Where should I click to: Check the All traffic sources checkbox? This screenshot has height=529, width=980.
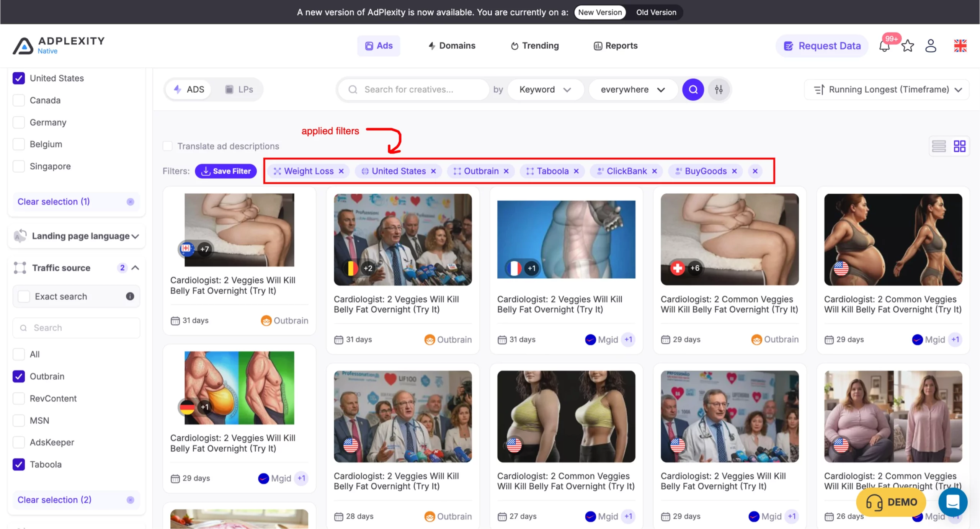coord(19,354)
